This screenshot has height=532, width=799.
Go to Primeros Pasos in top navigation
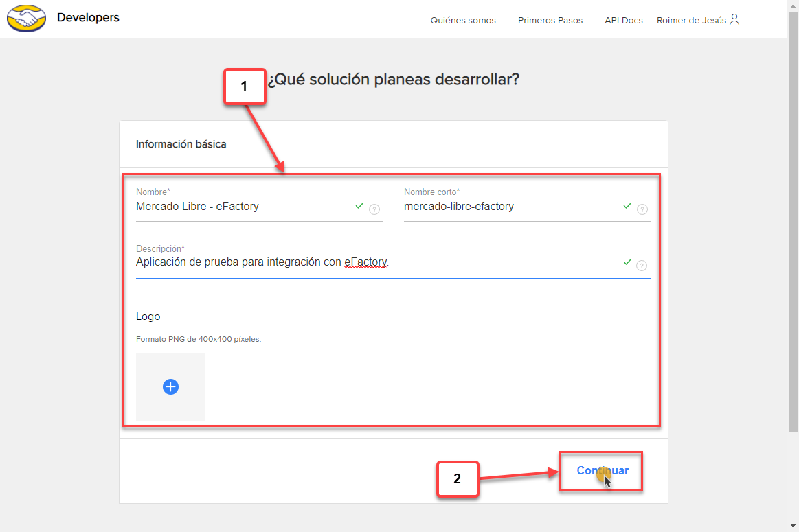click(x=550, y=21)
